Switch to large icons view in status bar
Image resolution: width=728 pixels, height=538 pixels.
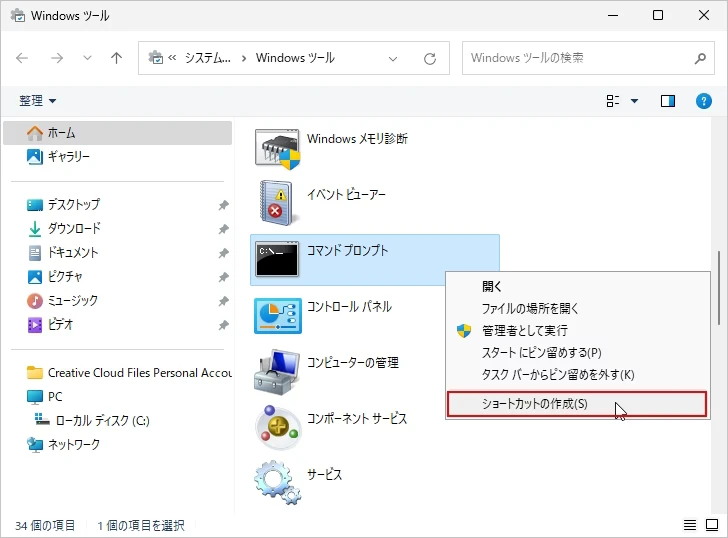click(711, 525)
